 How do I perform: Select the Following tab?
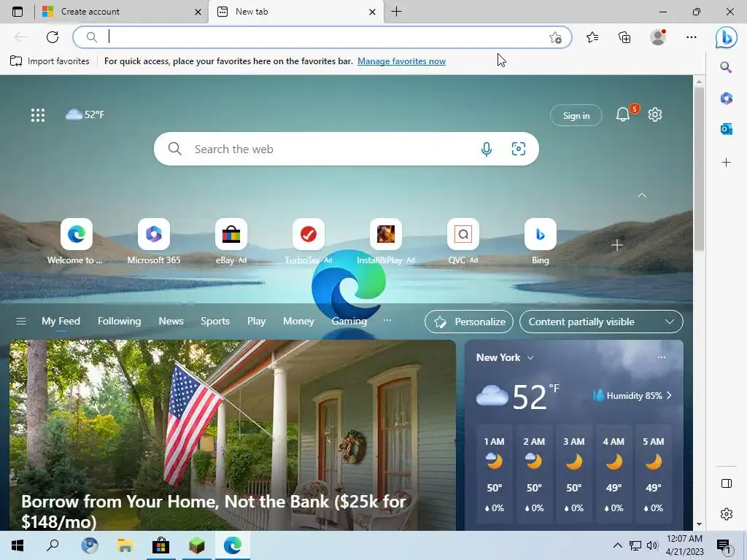[119, 322]
